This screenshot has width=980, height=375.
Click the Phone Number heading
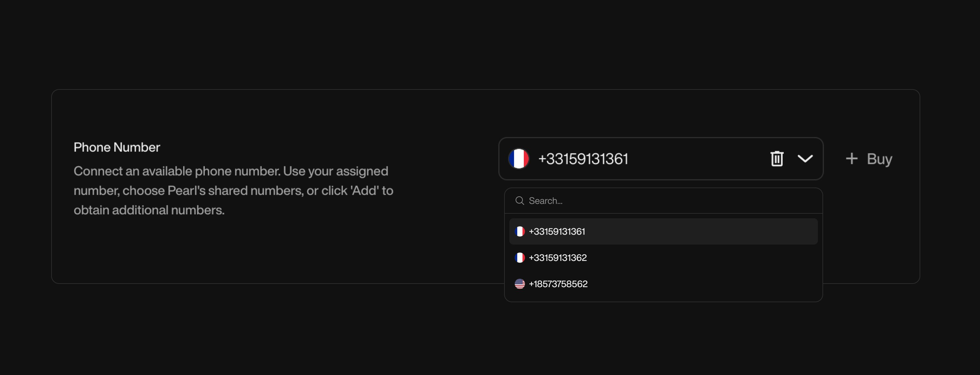click(x=117, y=147)
